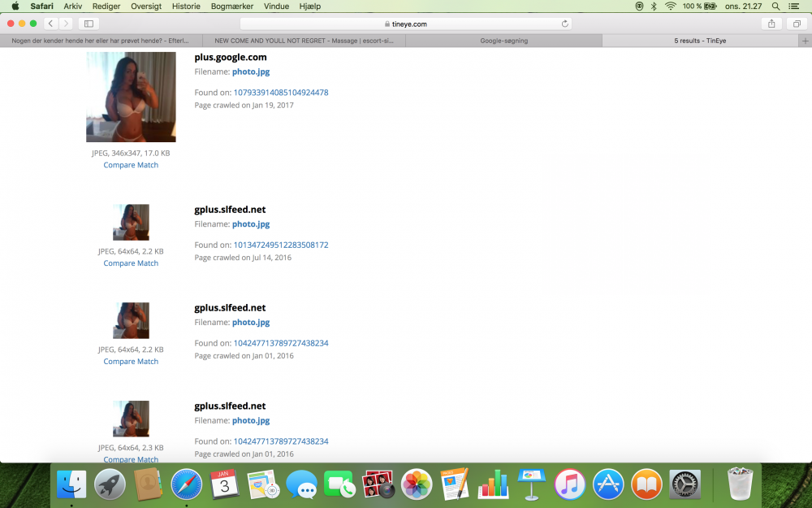Open FaceTime from the Dock
The image size is (812, 508).
339,484
